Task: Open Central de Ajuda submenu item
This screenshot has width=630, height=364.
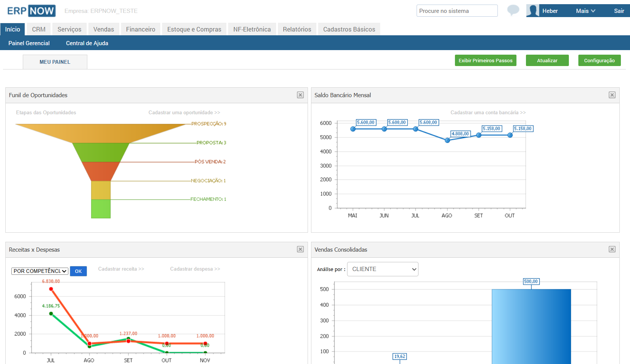Action: (87, 43)
